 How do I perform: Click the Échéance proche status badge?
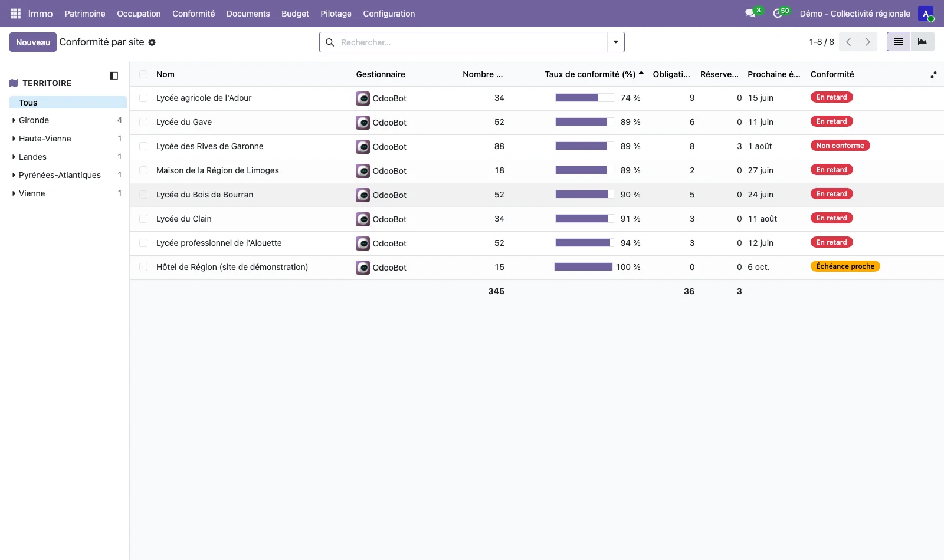845,266
